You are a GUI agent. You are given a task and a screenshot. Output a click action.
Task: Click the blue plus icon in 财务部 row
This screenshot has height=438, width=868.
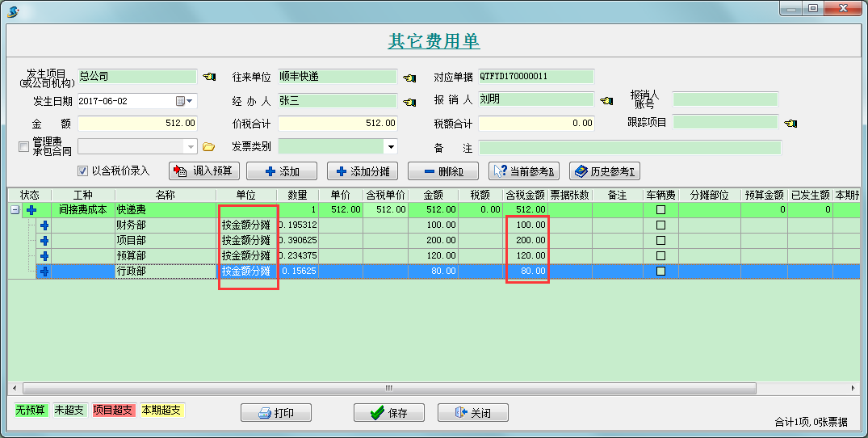(44, 225)
